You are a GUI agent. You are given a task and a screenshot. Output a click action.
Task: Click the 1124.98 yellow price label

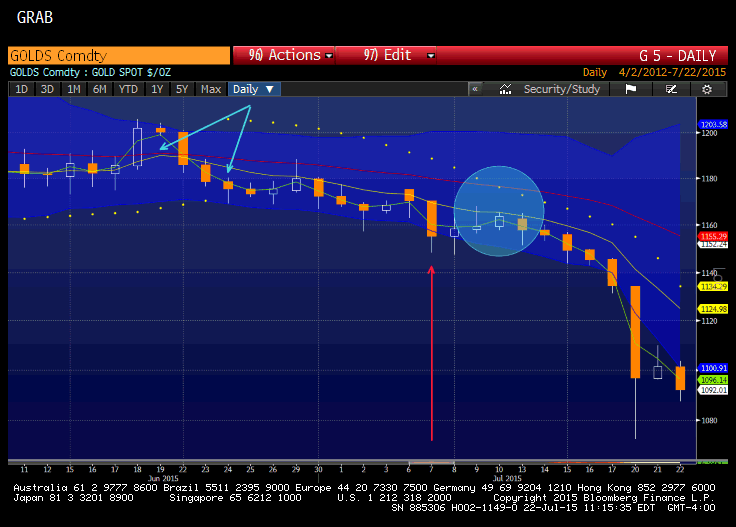point(713,309)
